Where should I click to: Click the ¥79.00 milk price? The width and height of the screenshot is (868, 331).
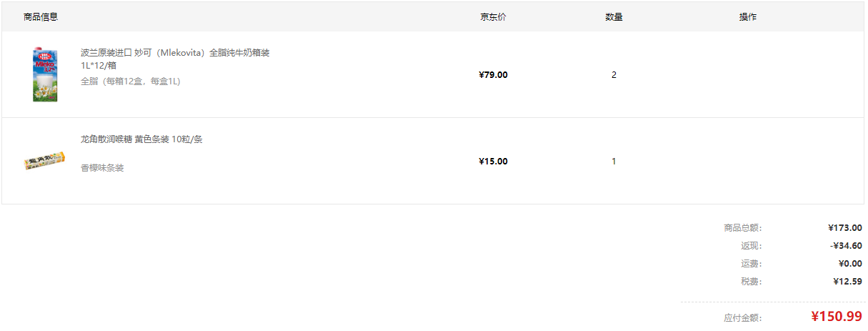tap(493, 74)
